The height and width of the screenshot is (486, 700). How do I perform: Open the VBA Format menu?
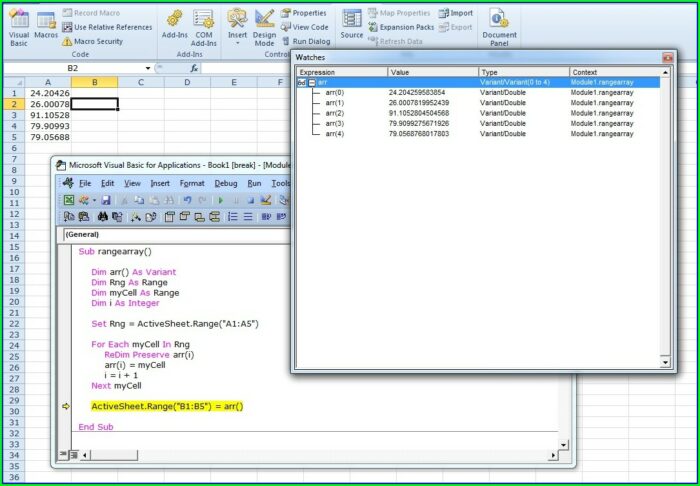192,183
